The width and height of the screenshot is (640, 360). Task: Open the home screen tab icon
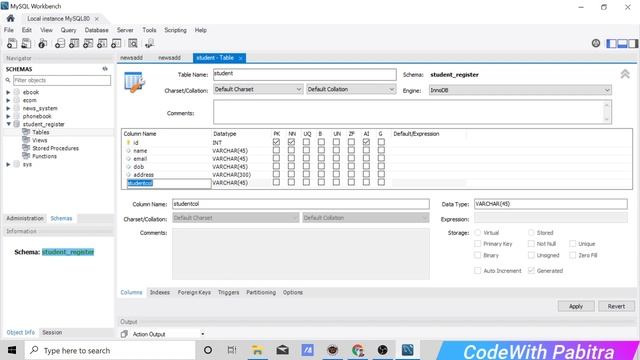(x=11, y=18)
